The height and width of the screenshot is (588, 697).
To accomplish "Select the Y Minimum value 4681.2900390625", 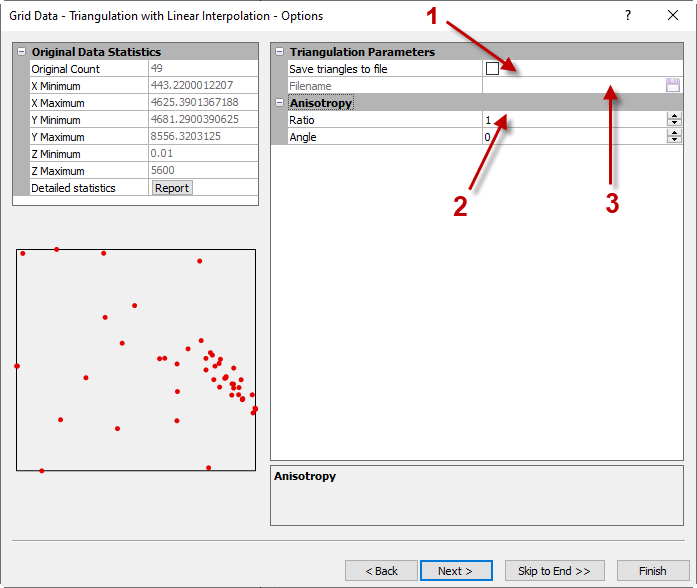I will pos(194,119).
